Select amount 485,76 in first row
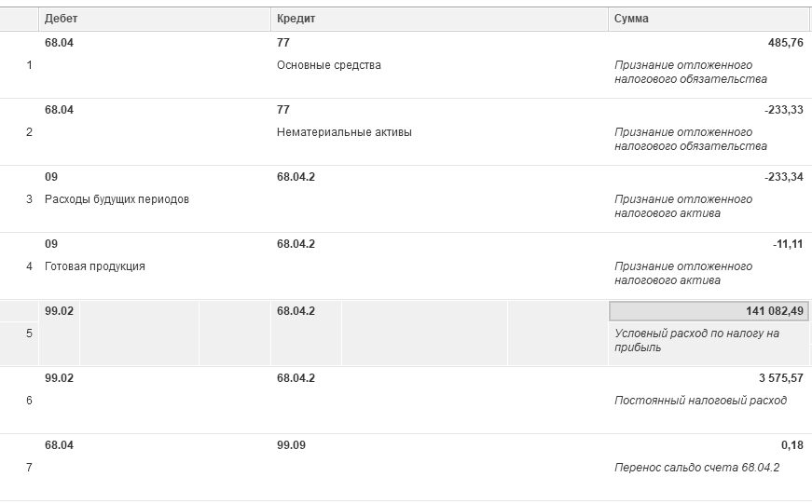 pos(786,43)
